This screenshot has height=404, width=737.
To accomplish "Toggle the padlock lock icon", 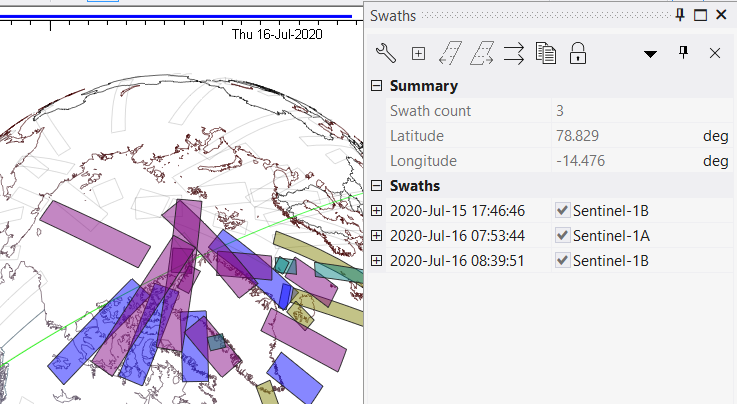I will (577, 53).
